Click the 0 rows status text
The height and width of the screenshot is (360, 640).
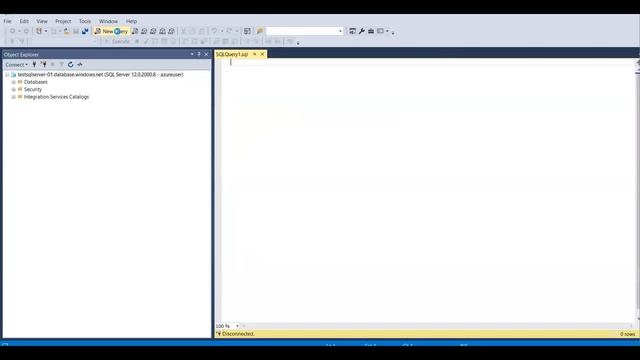pyautogui.click(x=627, y=334)
